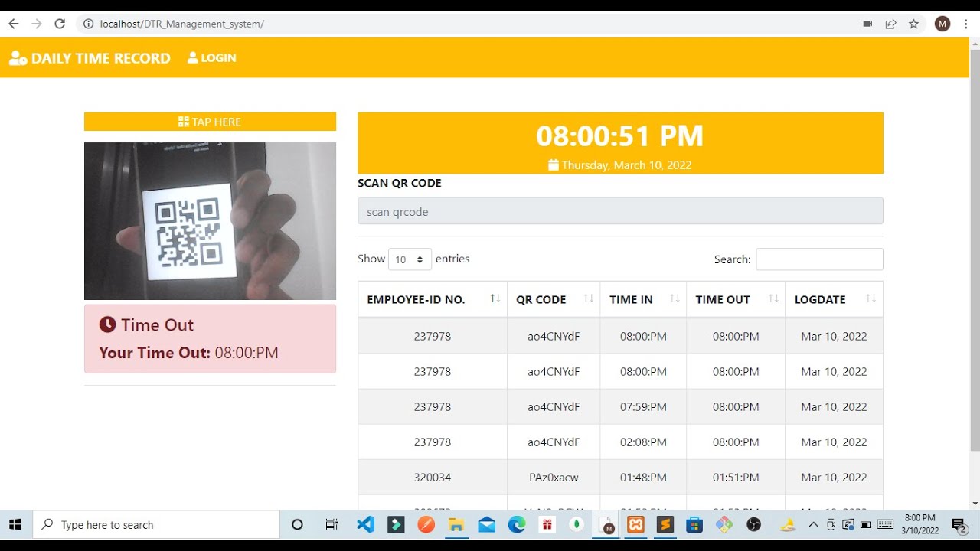Screen dimensions: 980x551
Task: Click Time In cell 02:08:PM
Action: [x=643, y=442]
